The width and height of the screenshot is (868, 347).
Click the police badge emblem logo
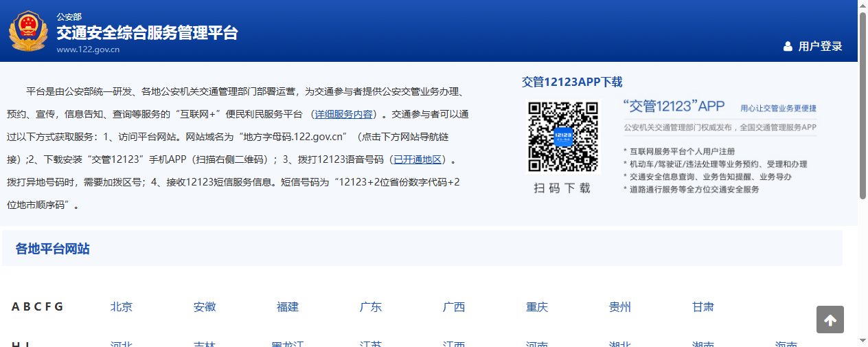click(x=28, y=31)
